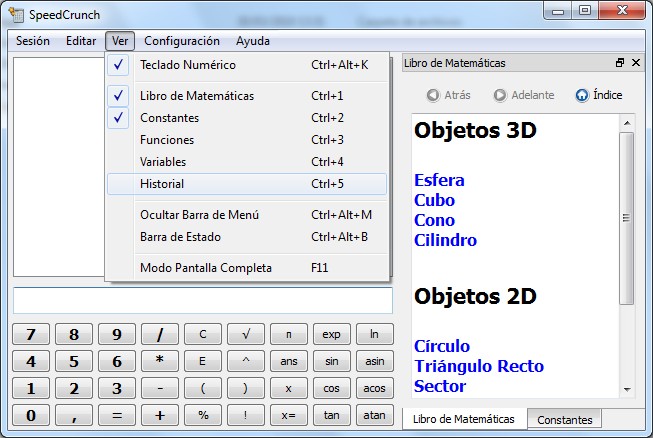Click the multiply * keypad button
Viewport: 653px width, 438px height.
160,361
